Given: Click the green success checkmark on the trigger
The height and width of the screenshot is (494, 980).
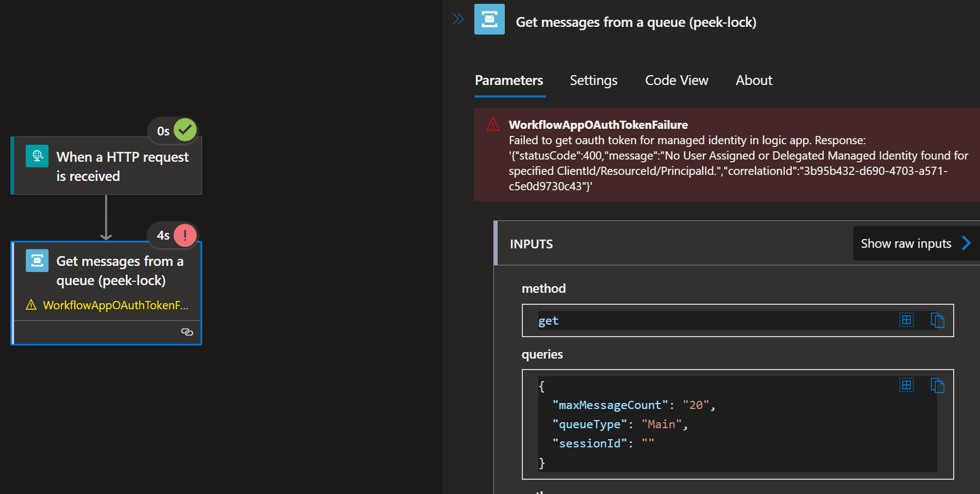Looking at the screenshot, I should coord(186,130).
